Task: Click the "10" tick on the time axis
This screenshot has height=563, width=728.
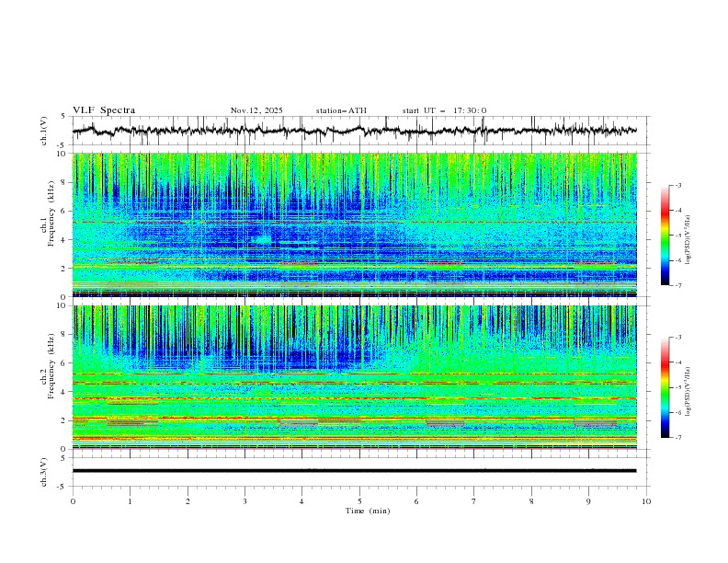Action: coord(646,501)
